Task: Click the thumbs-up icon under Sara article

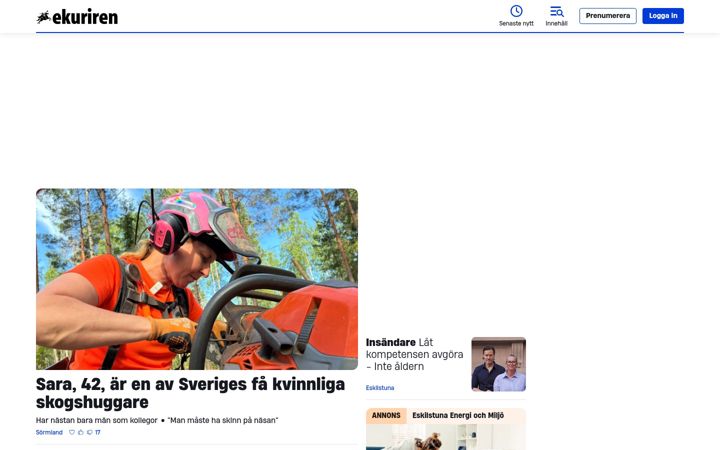Action: click(x=81, y=432)
